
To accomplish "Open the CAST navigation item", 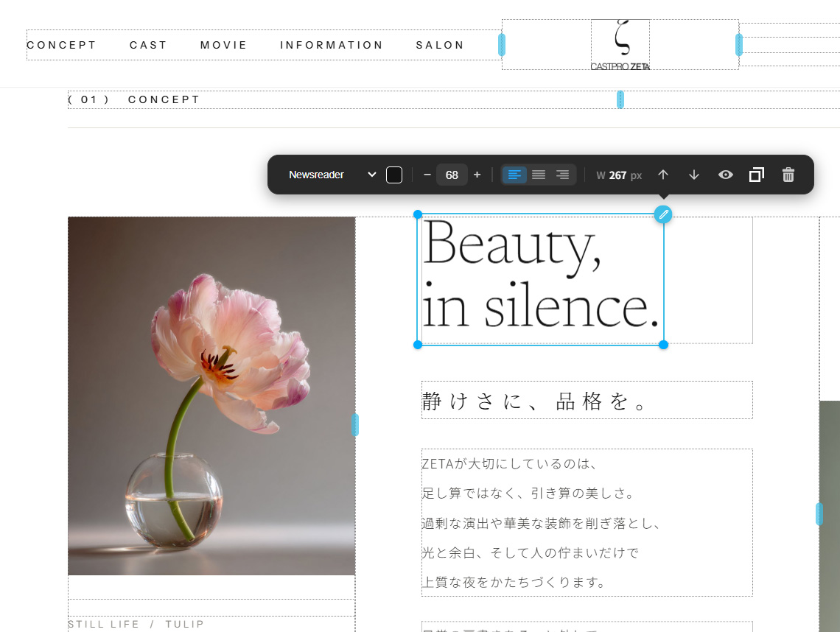I will point(148,45).
